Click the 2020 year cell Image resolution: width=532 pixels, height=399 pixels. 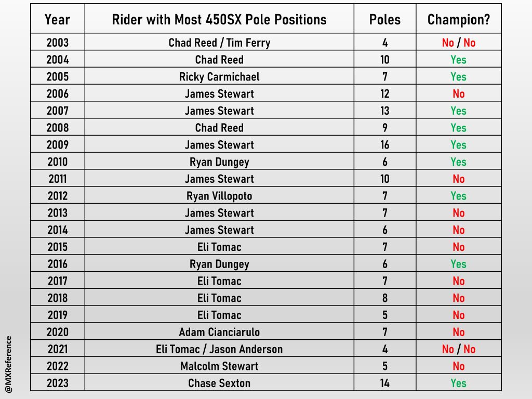tap(57, 332)
